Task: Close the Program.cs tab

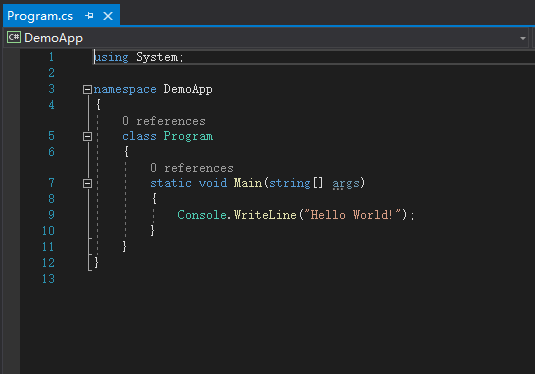Action: 108,16
